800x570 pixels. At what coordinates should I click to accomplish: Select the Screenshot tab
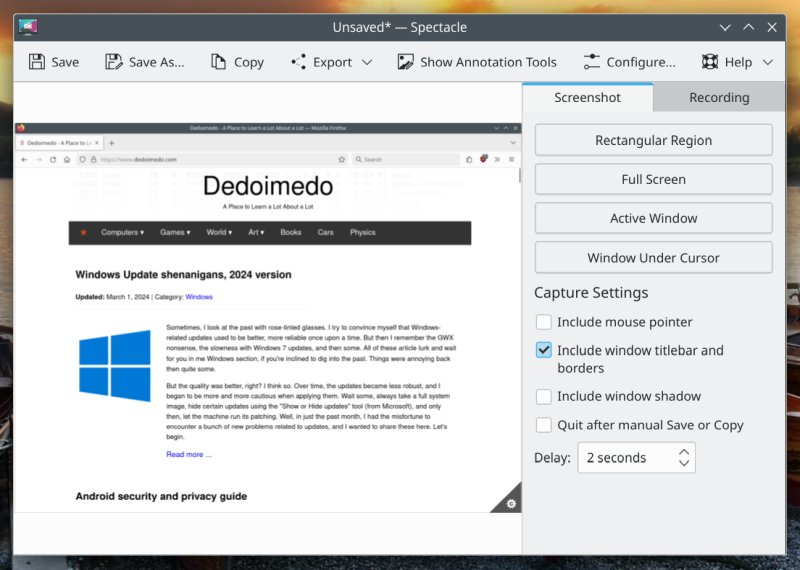(x=587, y=97)
